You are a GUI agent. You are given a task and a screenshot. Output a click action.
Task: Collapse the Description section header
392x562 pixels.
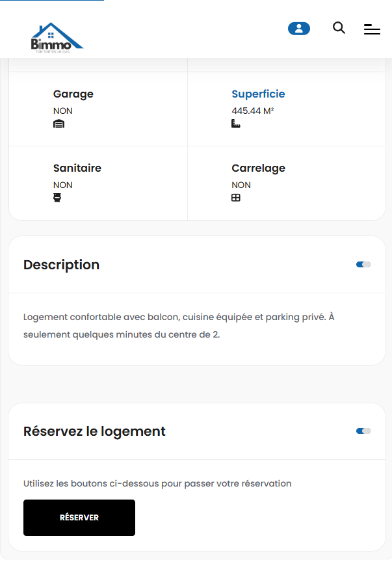[x=61, y=265]
